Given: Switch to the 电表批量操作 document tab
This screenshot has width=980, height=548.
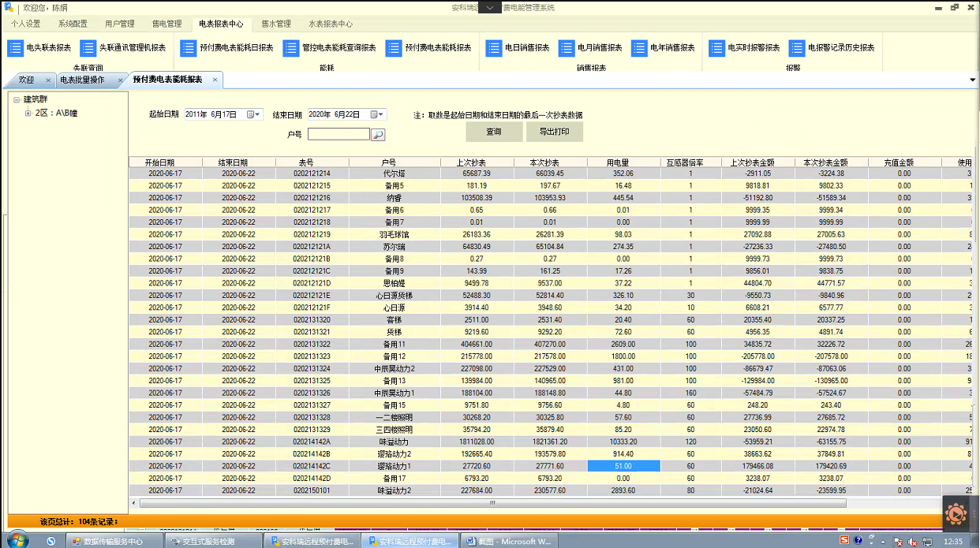Looking at the screenshot, I should 82,80.
